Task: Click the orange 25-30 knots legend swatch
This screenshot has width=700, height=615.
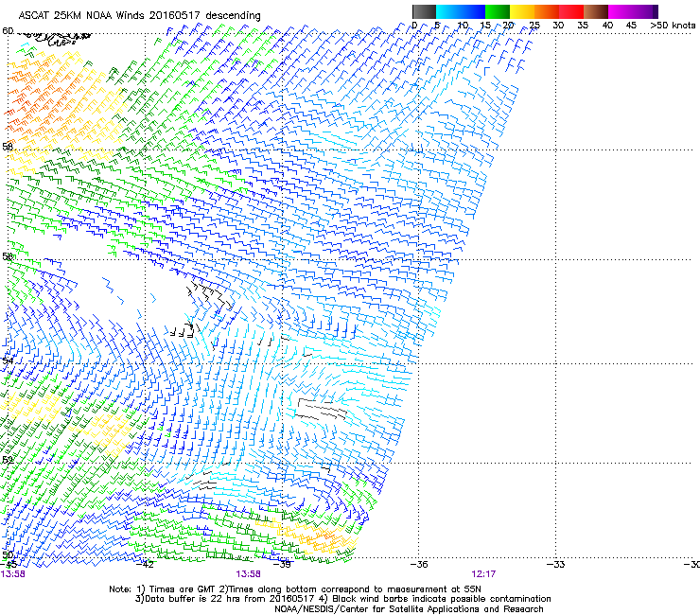Action: tap(547, 11)
